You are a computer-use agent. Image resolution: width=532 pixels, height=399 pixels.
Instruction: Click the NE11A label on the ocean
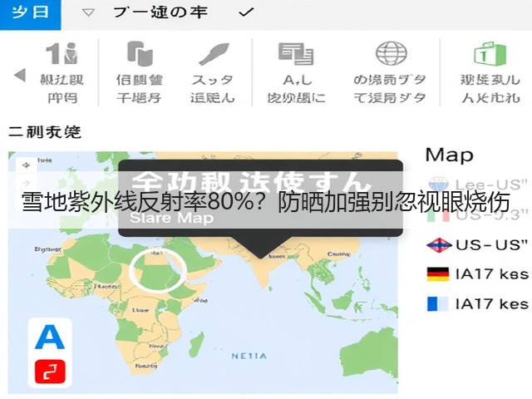pos(249,356)
